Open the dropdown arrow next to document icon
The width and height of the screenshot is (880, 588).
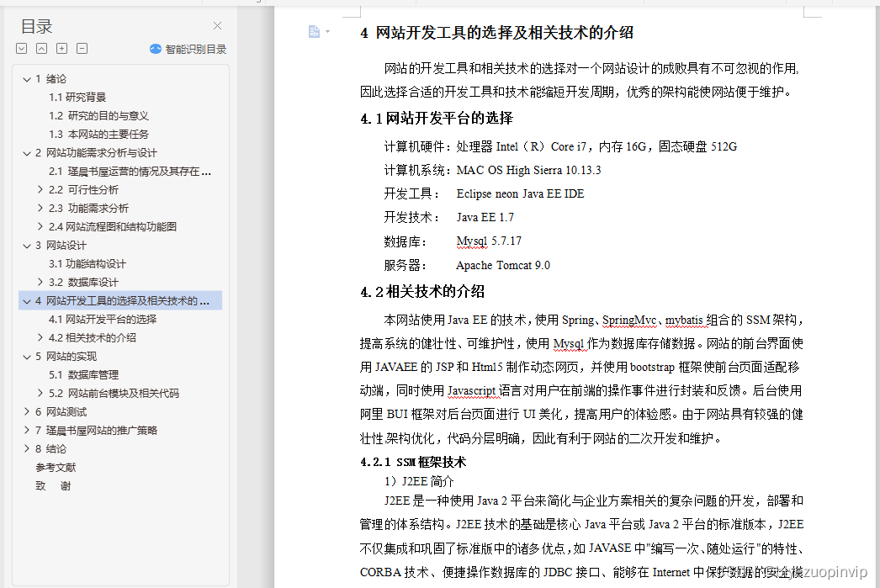[x=328, y=32]
